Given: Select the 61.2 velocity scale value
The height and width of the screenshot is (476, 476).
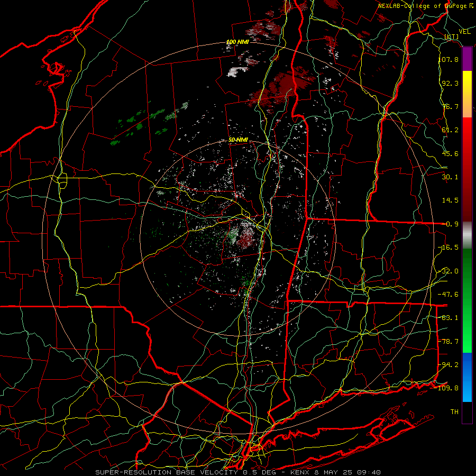Looking at the screenshot, I should pos(450,130).
